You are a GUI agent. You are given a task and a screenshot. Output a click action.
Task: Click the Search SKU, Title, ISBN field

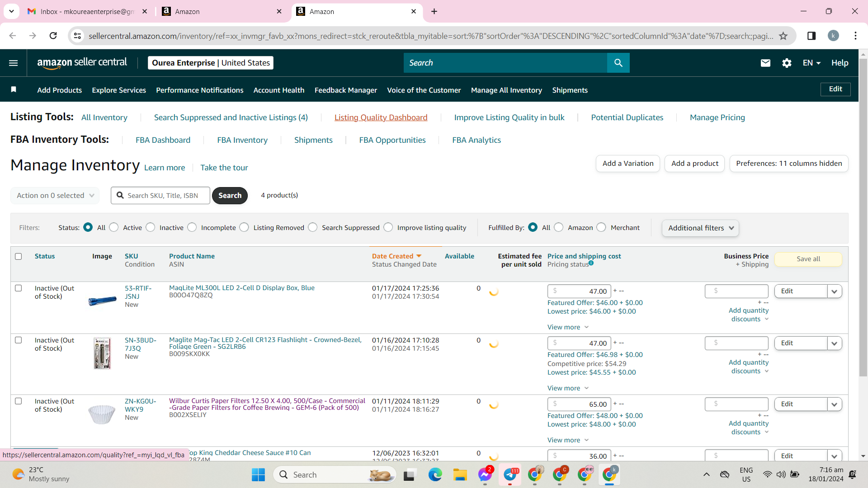coord(160,195)
